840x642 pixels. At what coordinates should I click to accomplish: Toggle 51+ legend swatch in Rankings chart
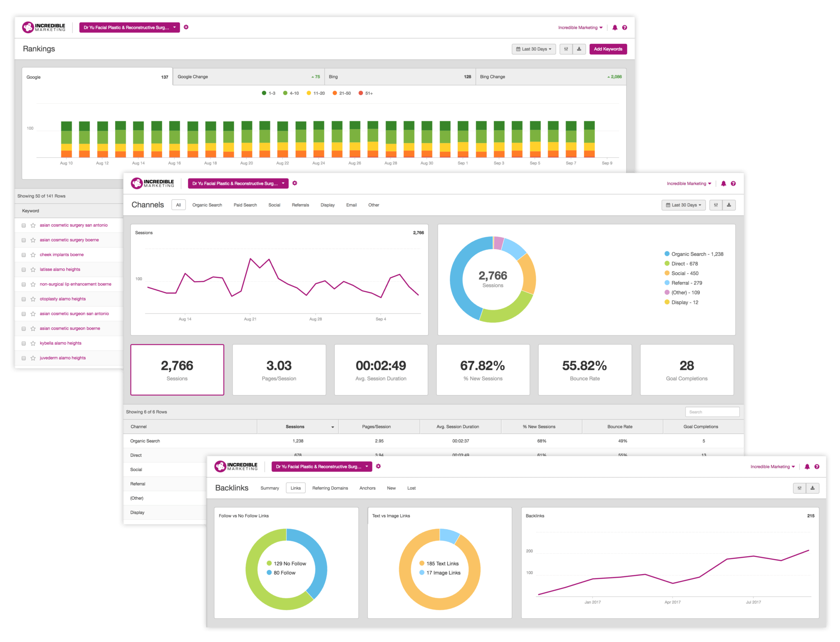(361, 93)
